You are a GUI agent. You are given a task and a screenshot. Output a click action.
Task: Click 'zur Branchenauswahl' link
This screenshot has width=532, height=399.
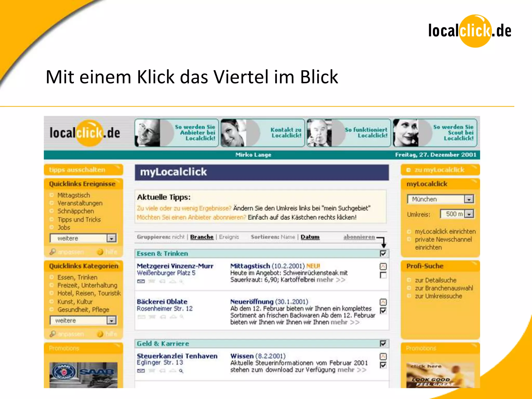coord(444,288)
